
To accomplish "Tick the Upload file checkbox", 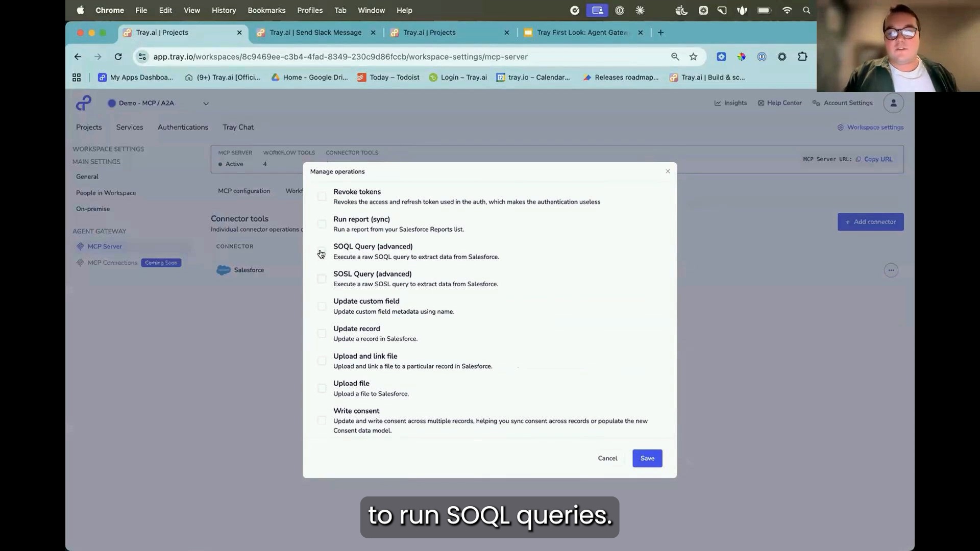I will tap(322, 388).
